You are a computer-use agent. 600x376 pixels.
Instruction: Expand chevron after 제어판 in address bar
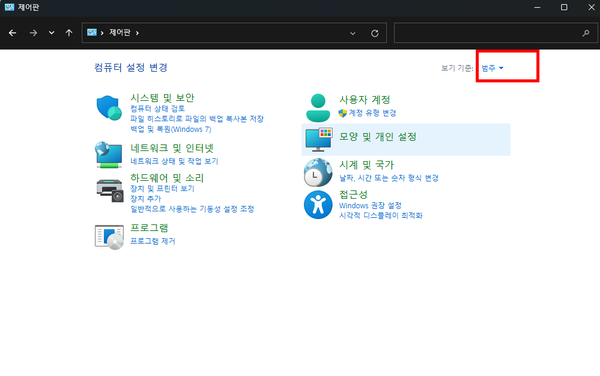[137, 33]
